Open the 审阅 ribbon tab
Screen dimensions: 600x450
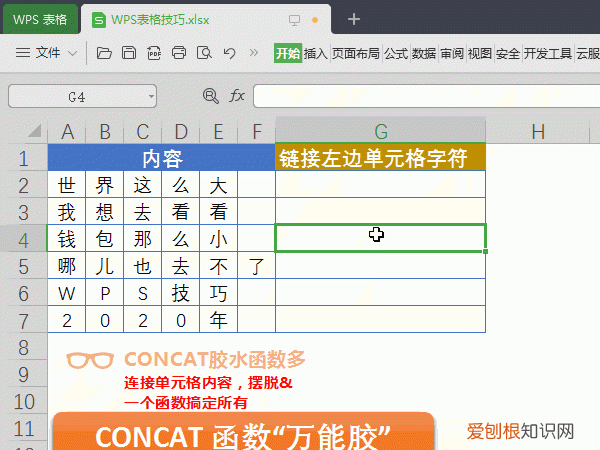point(452,53)
